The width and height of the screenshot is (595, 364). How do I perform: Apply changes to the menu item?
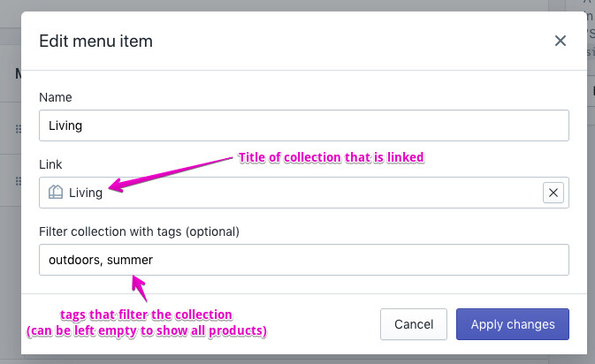[513, 324]
